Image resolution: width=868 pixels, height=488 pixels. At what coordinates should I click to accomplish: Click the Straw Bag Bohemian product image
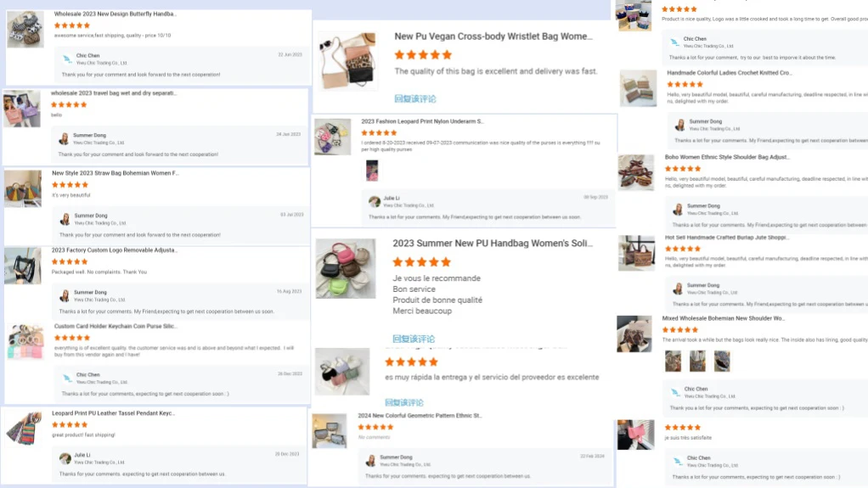(23, 188)
